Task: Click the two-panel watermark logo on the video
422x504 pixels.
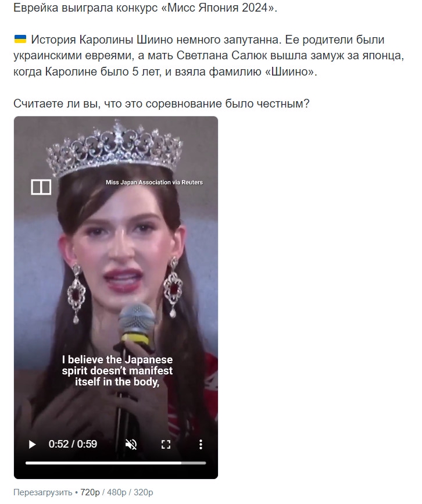Action: coord(41,187)
